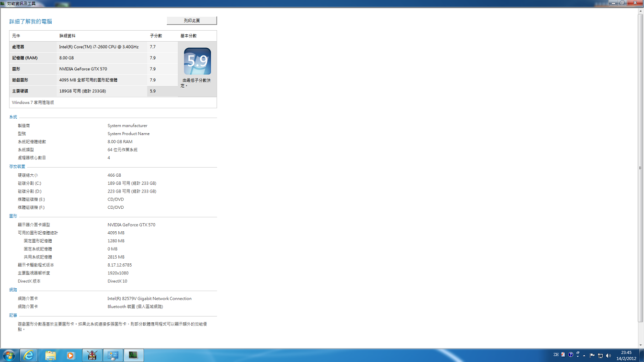Click the 1920x1080 monitor resolution value
Image resolution: width=644 pixels, height=362 pixels.
tap(118, 273)
